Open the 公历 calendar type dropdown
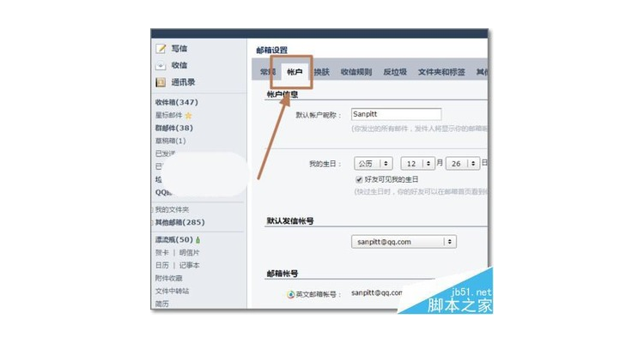The width and height of the screenshot is (644, 343). 374,163
